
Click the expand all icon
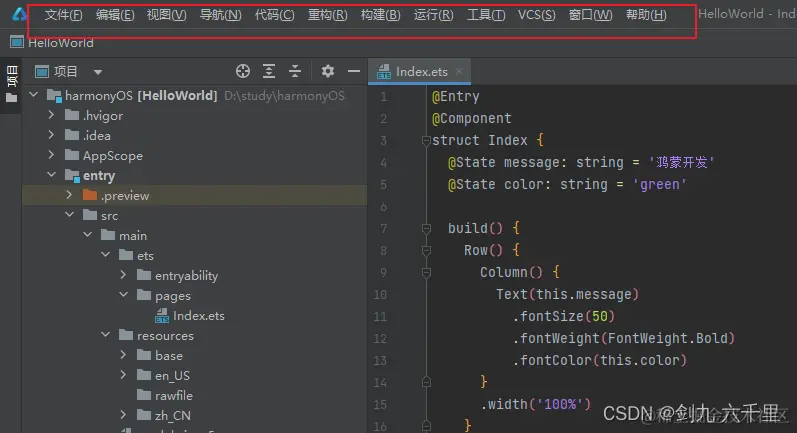[x=269, y=71]
